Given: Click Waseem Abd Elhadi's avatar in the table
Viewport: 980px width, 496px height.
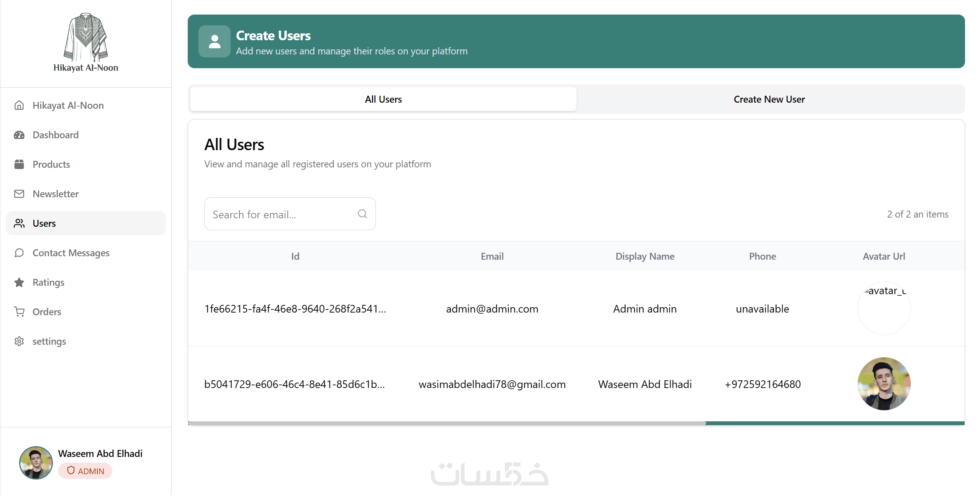Looking at the screenshot, I should 884,384.
